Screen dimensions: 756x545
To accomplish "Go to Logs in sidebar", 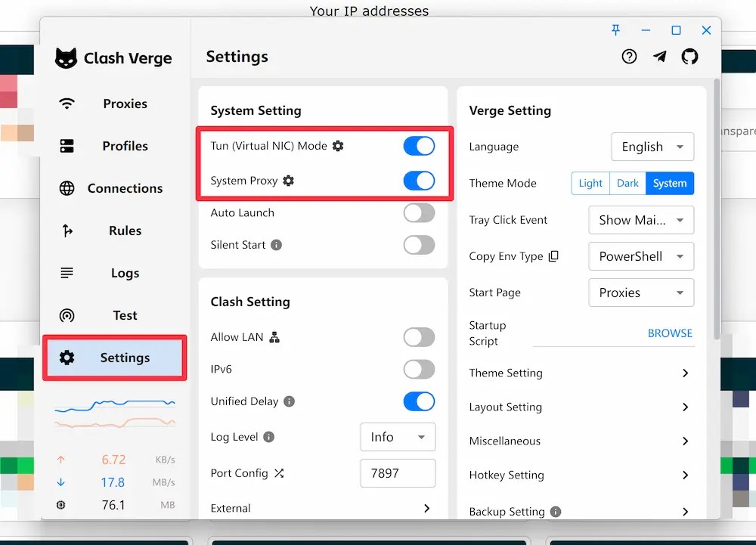I will click(115, 273).
